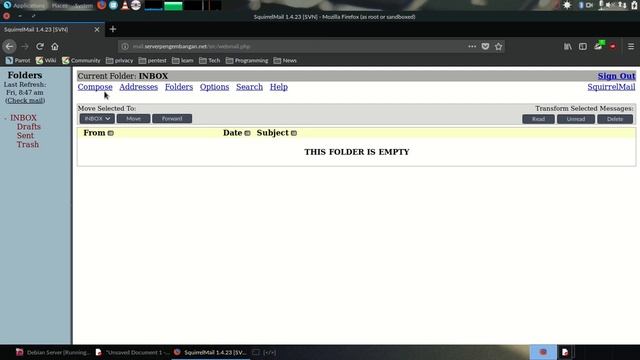Click the Move button
This screenshot has height=360, width=640.
(x=133, y=119)
